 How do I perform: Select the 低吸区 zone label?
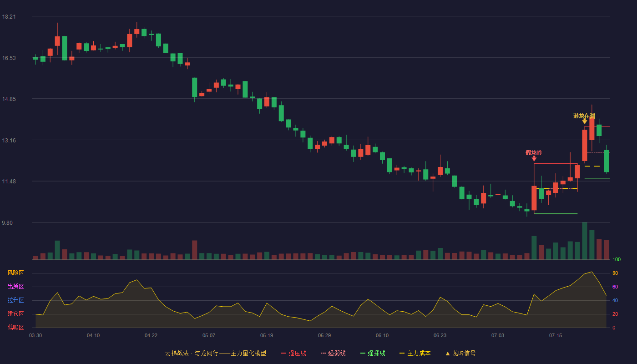point(15,327)
